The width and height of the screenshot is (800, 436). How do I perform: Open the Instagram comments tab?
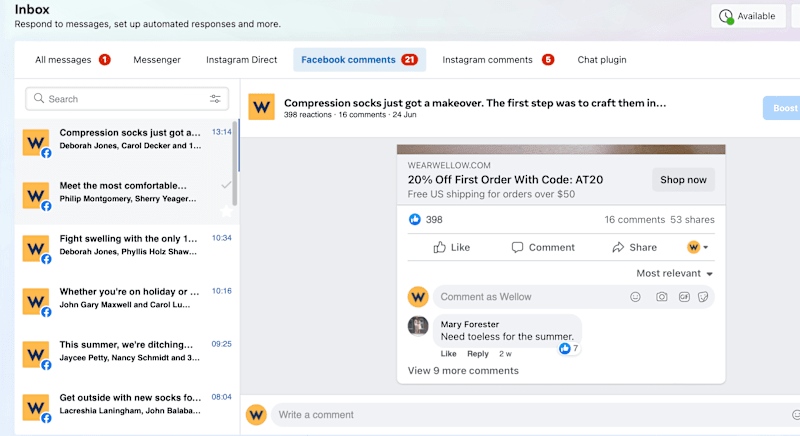tap(497, 60)
